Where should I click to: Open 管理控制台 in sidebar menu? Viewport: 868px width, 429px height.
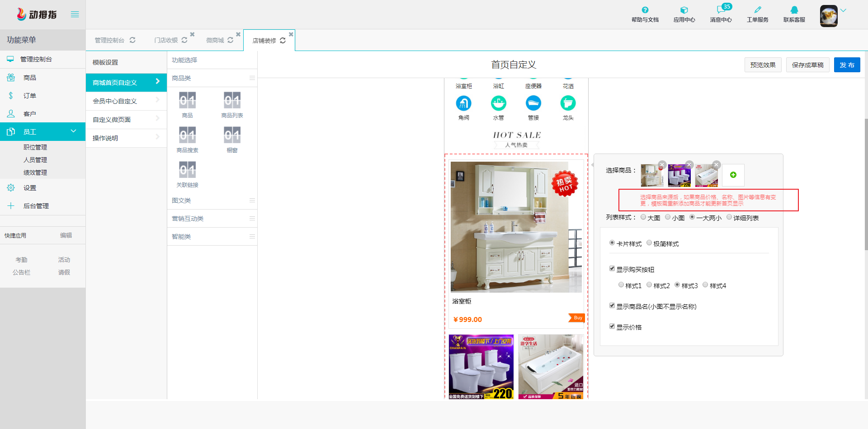42,59
